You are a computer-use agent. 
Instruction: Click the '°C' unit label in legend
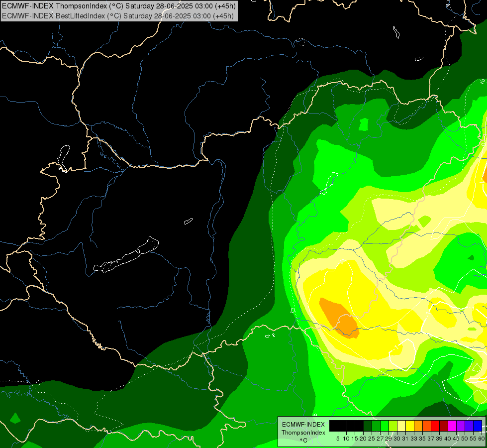click(x=303, y=440)
